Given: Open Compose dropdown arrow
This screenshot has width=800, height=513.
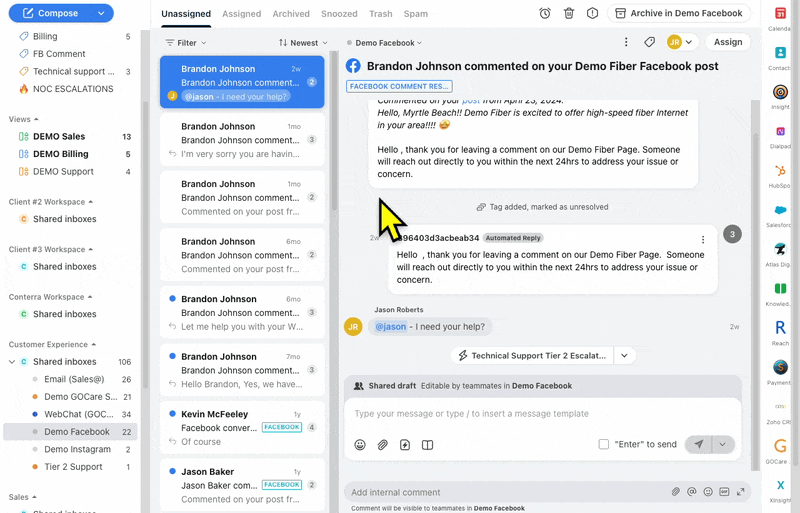Looking at the screenshot, I should point(101,13).
